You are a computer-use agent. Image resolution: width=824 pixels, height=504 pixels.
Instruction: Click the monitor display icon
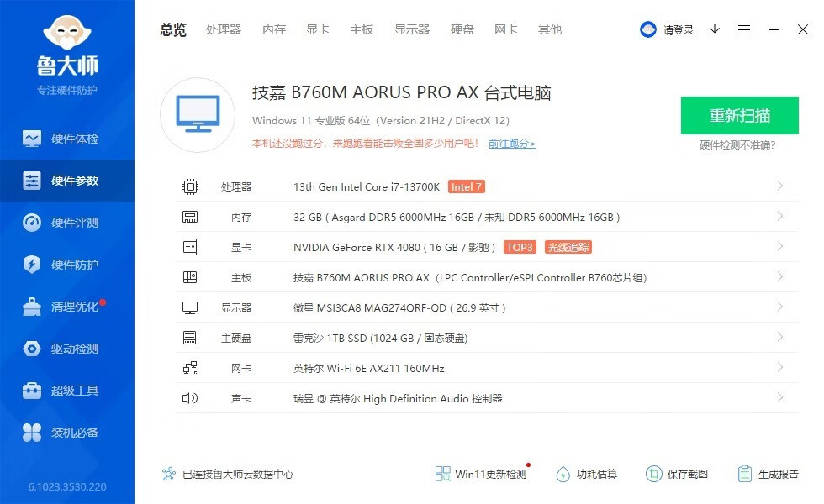[190, 307]
